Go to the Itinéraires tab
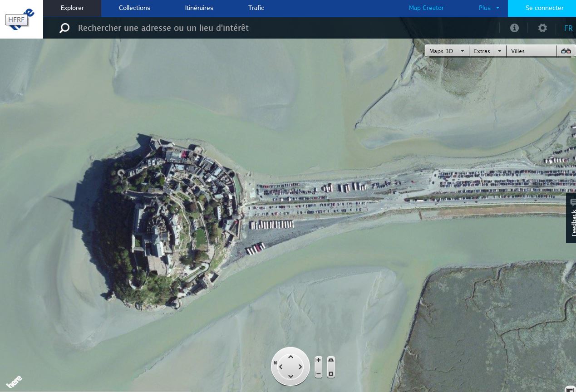The image size is (576, 392). point(199,8)
